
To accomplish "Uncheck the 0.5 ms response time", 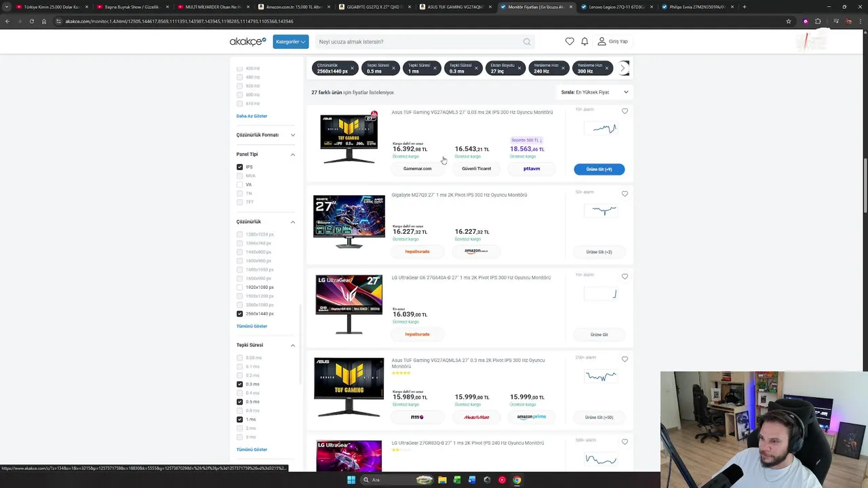I will pos(239,402).
